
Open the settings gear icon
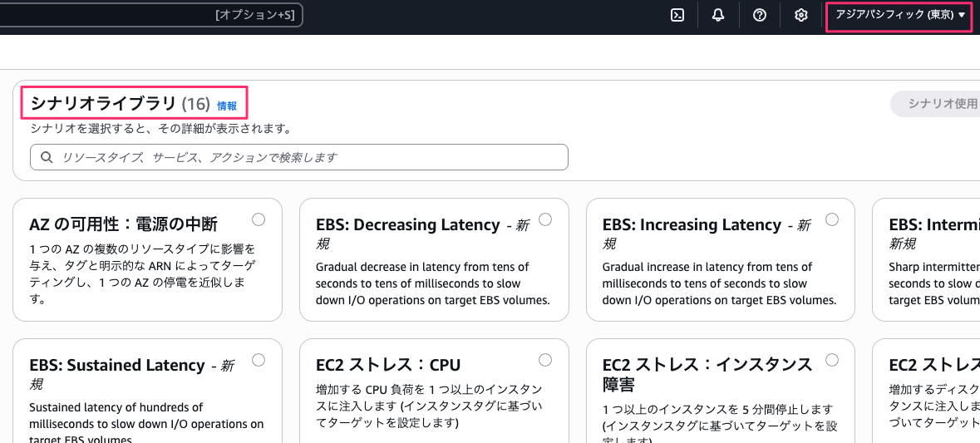click(800, 15)
